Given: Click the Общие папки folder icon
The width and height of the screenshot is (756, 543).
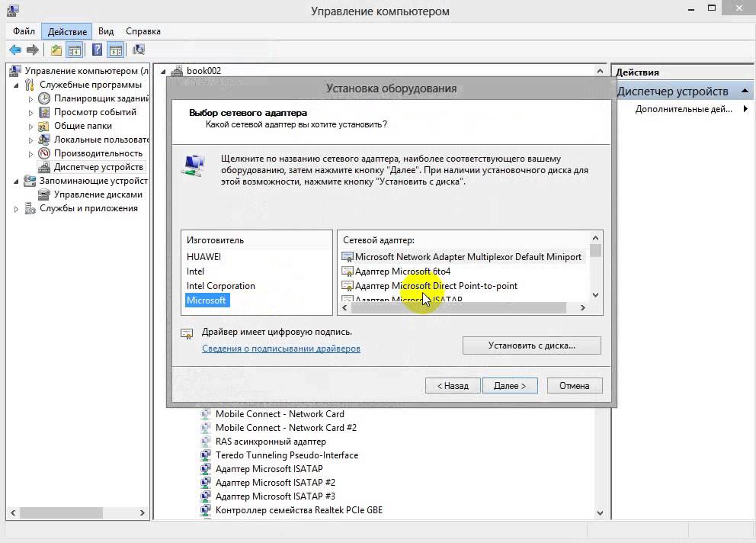Looking at the screenshot, I should click(x=44, y=126).
